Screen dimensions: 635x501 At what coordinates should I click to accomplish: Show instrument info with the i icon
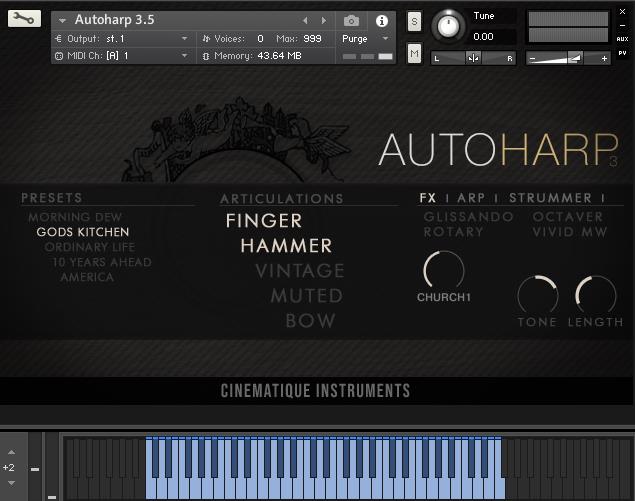(381, 21)
